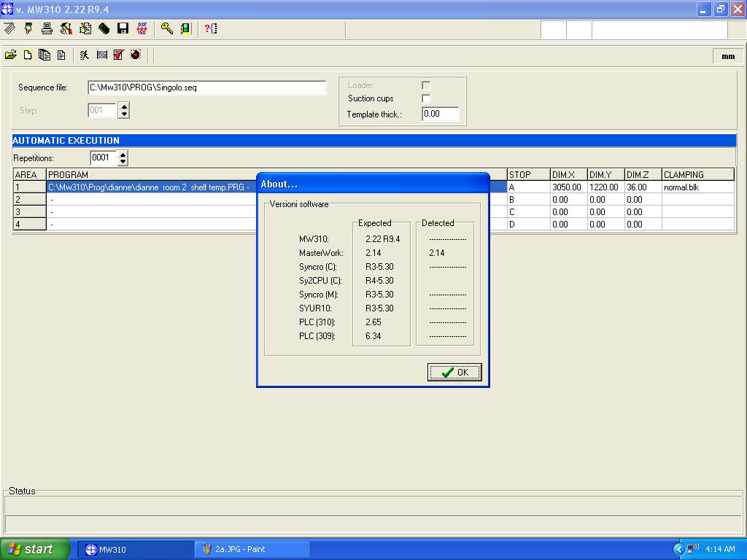
Task: Open the help question mark icon
Action: (x=211, y=28)
